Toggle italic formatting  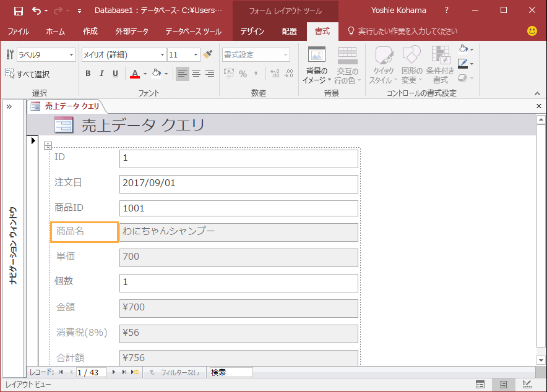coord(101,74)
